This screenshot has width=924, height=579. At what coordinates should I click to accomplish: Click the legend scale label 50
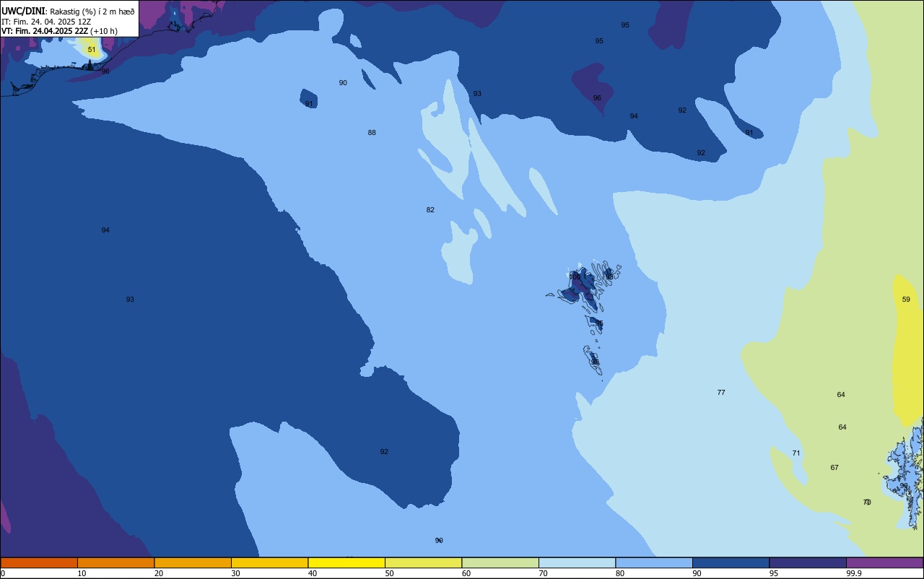(x=389, y=573)
